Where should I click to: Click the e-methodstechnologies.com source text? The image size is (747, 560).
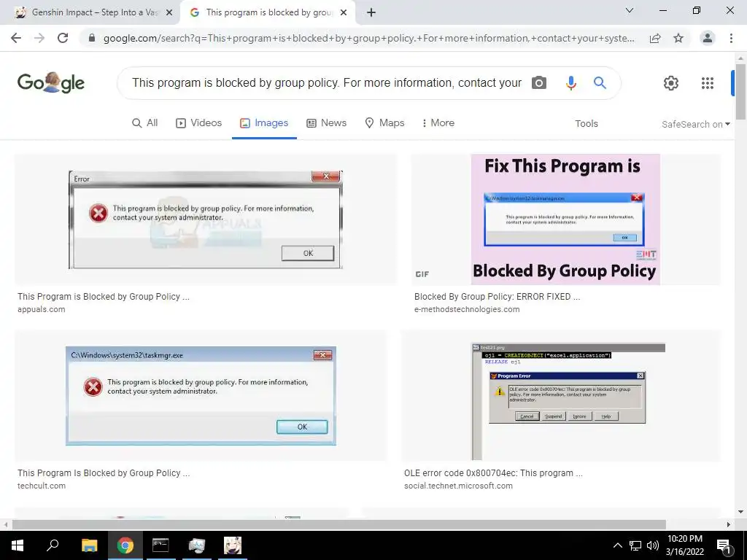click(x=467, y=309)
